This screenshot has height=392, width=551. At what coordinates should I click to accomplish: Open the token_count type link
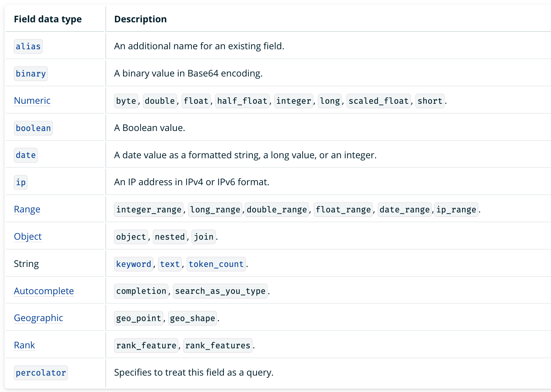click(x=216, y=264)
